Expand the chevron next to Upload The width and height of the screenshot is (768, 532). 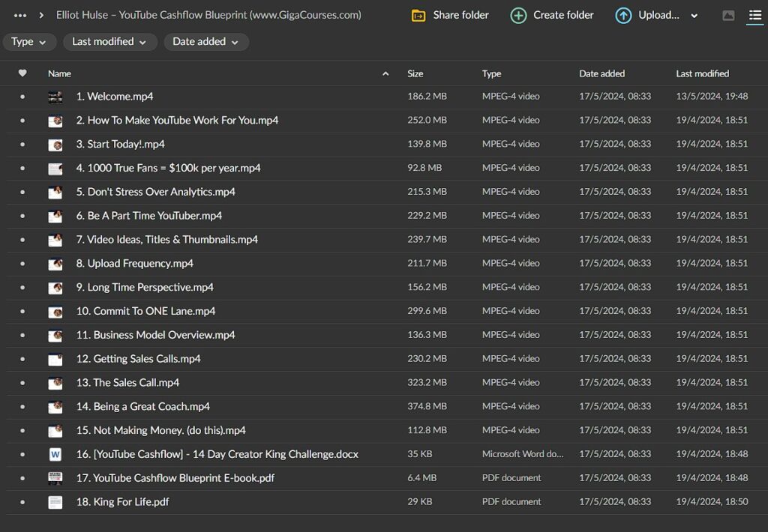[694, 16]
